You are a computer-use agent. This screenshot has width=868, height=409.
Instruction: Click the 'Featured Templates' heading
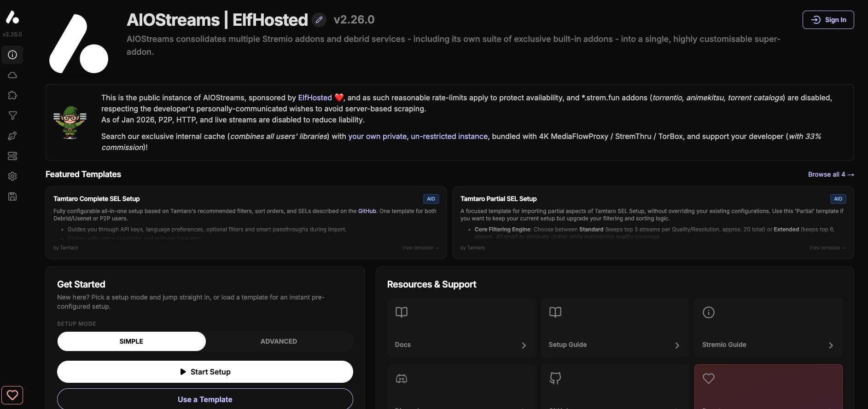click(x=83, y=174)
